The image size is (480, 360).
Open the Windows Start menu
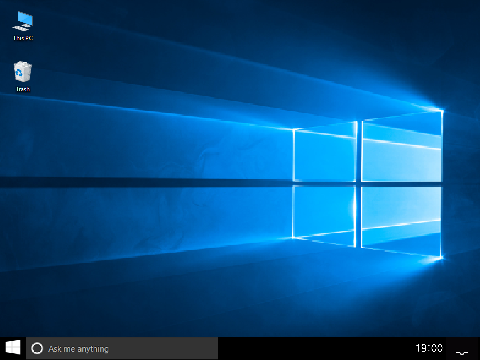click(x=13, y=348)
